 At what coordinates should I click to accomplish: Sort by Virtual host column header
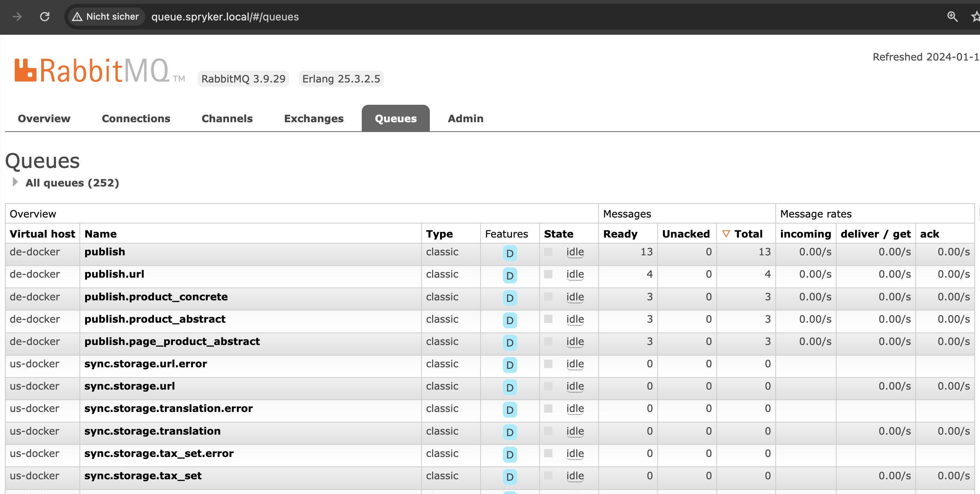point(42,234)
